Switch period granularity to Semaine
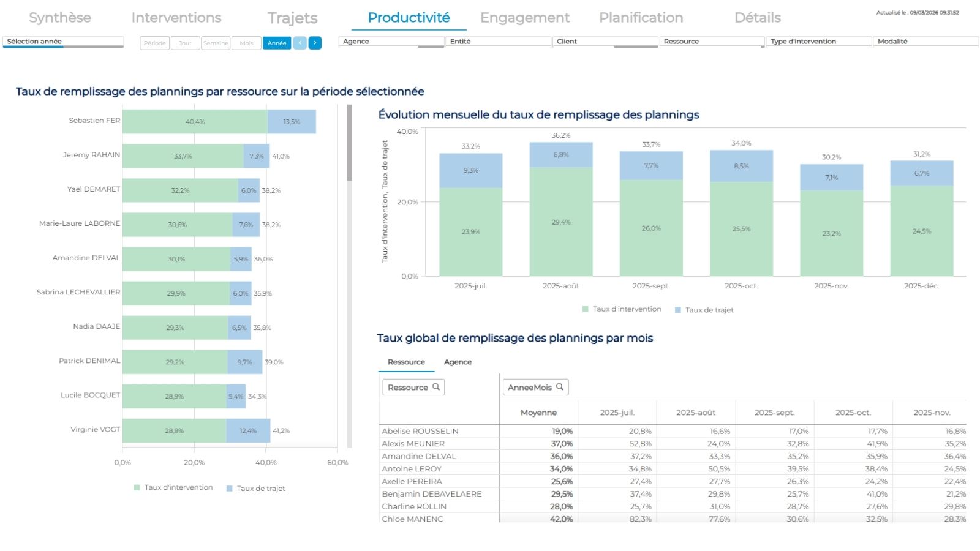 [216, 43]
